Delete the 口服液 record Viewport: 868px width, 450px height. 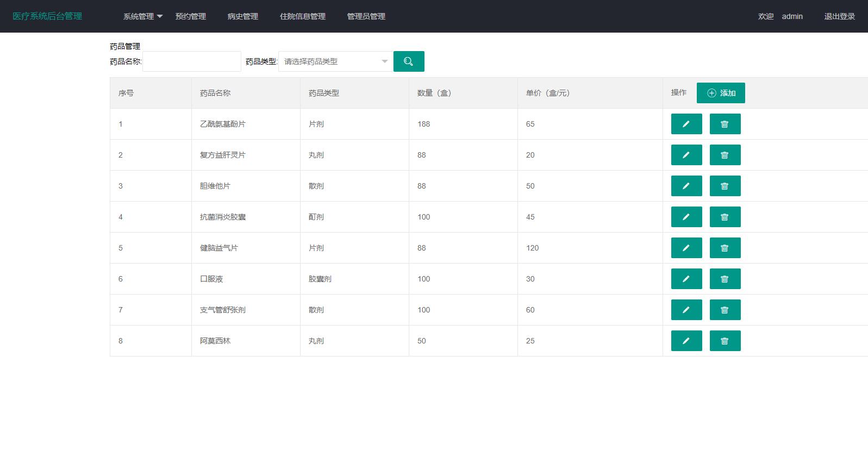click(725, 279)
